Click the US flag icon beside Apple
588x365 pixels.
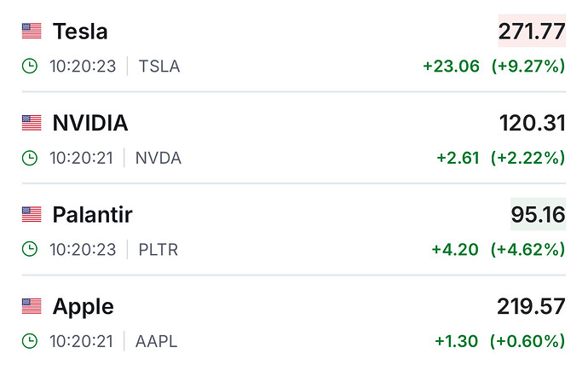pos(32,306)
